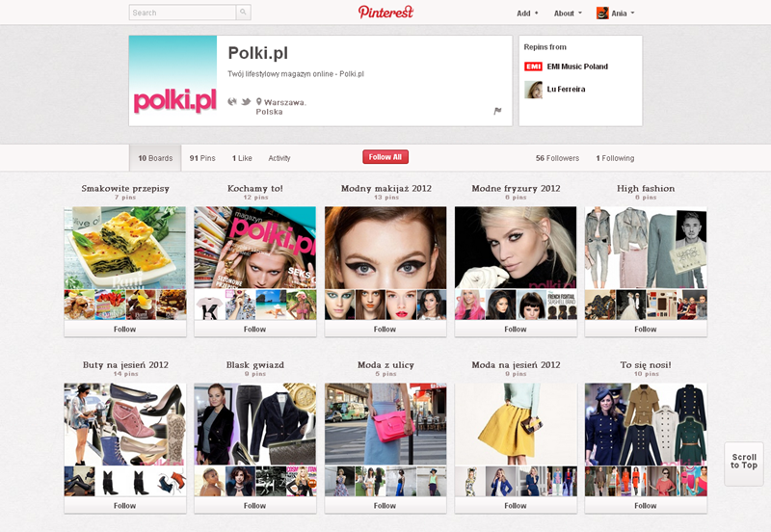This screenshot has height=532, width=771.
Task: Expand the About dropdown menu
Action: point(568,13)
